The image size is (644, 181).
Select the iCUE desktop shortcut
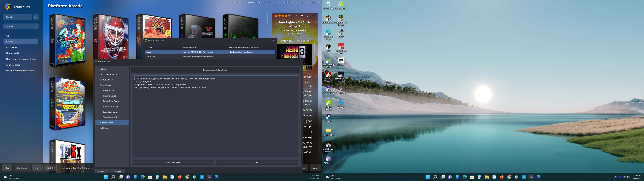click(x=328, y=47)
